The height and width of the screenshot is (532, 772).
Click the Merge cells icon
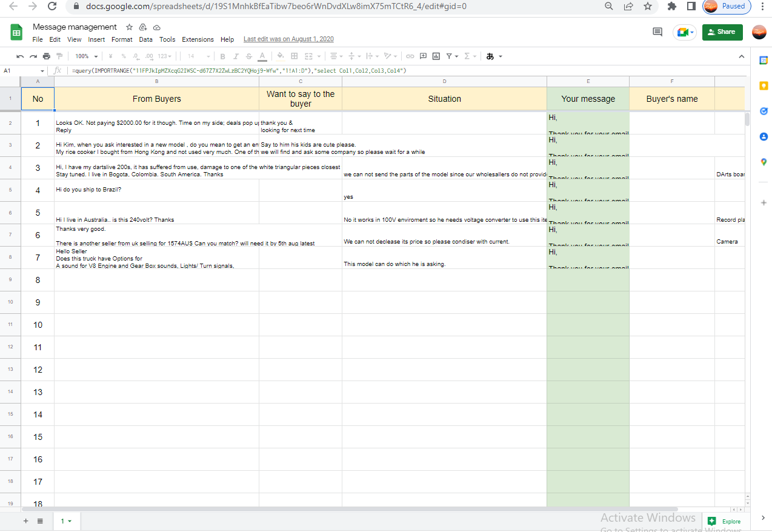[308, 56]
